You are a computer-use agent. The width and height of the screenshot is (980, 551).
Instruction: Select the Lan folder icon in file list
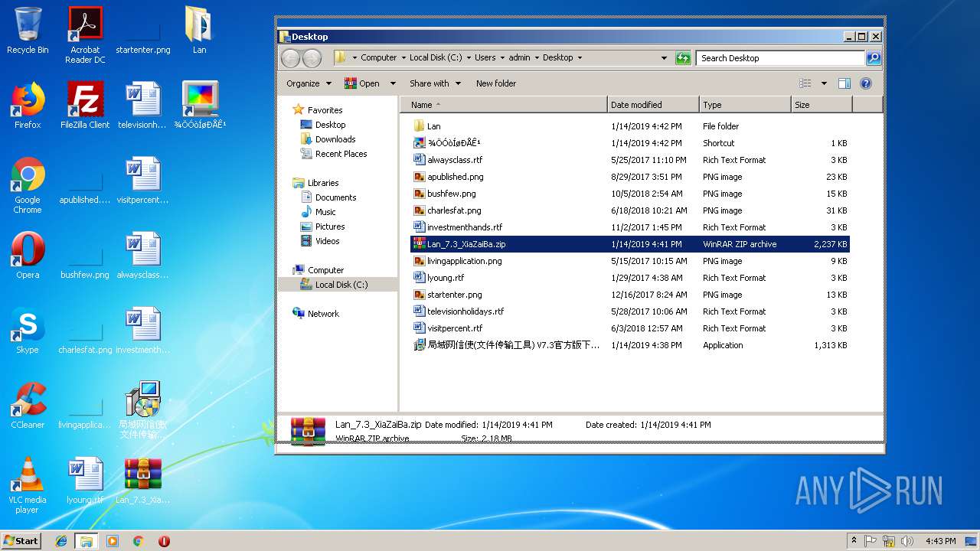tap(419, 126)
